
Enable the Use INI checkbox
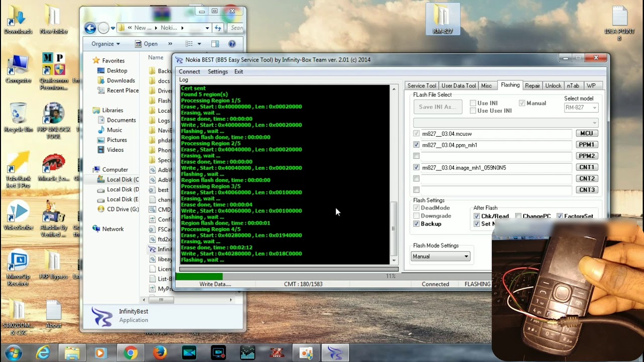point(473,103)
